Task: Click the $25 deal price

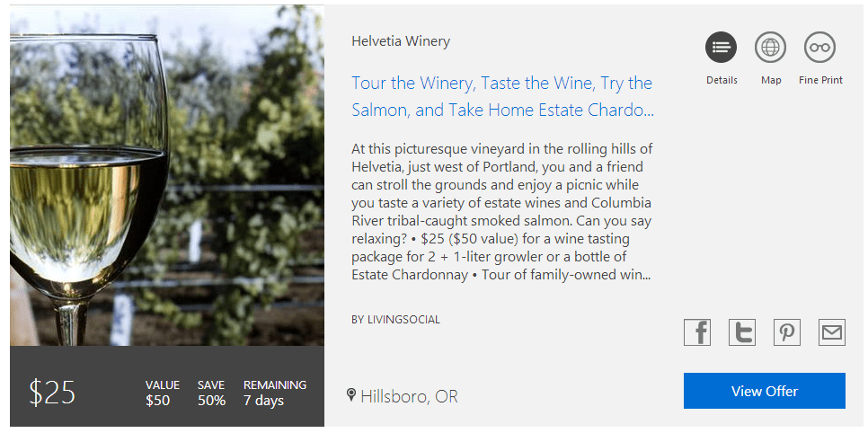Action: click(52, 393)
